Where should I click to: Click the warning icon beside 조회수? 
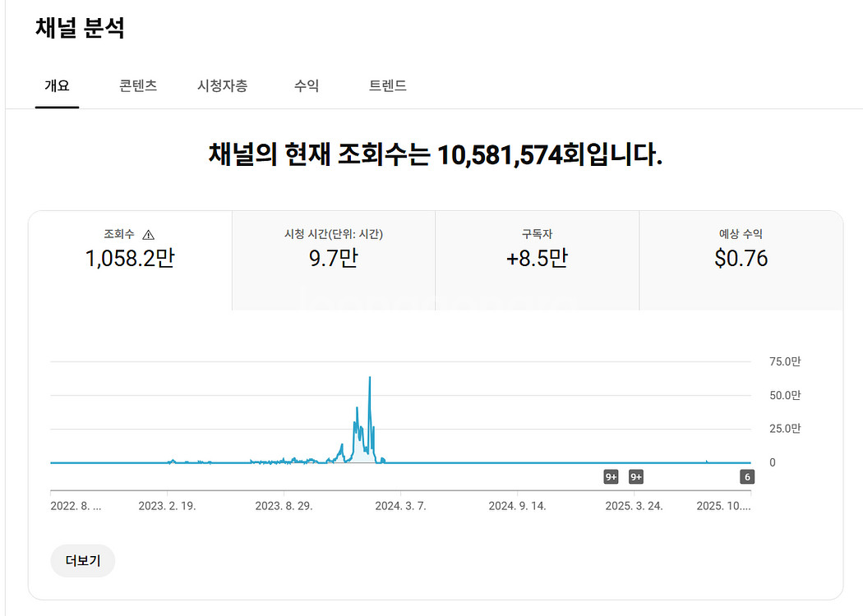148,235
